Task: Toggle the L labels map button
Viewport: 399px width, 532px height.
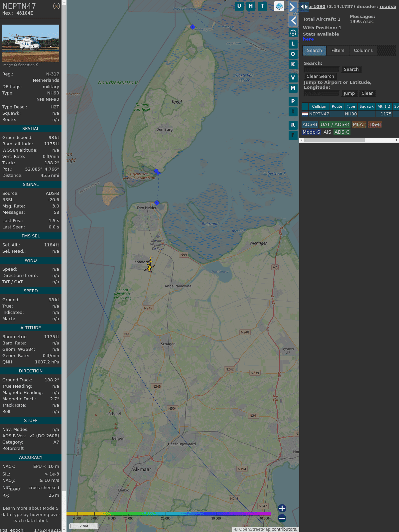Action: coord(293,44)
